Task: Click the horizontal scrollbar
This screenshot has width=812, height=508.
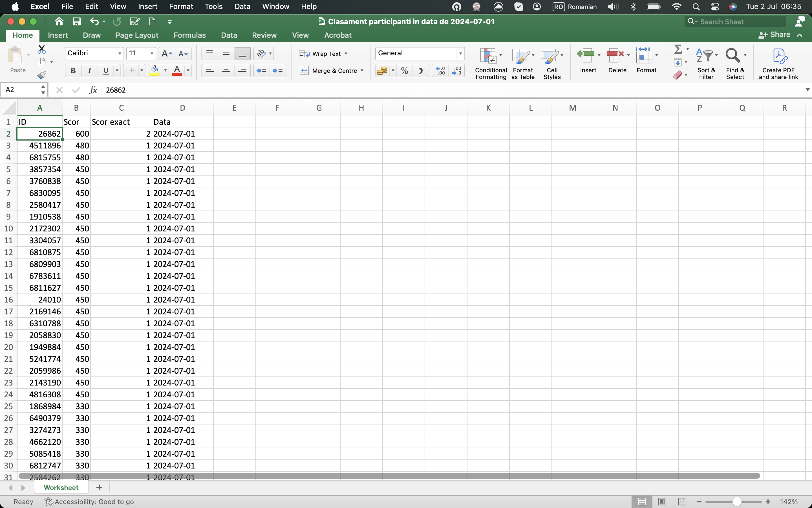Action: pyautogui.click(x=389, y=476)
